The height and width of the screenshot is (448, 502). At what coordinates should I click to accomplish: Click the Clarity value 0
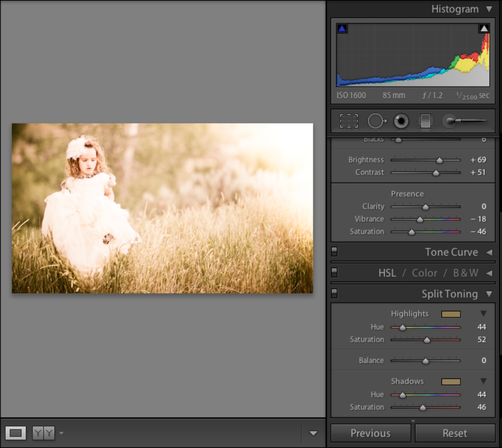(x=484, y=206)
